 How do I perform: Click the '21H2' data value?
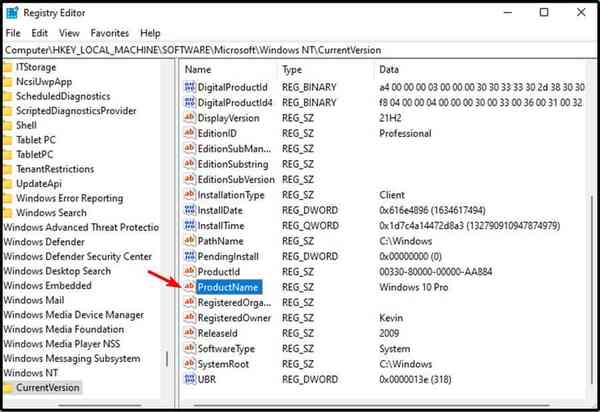[390, 118]
